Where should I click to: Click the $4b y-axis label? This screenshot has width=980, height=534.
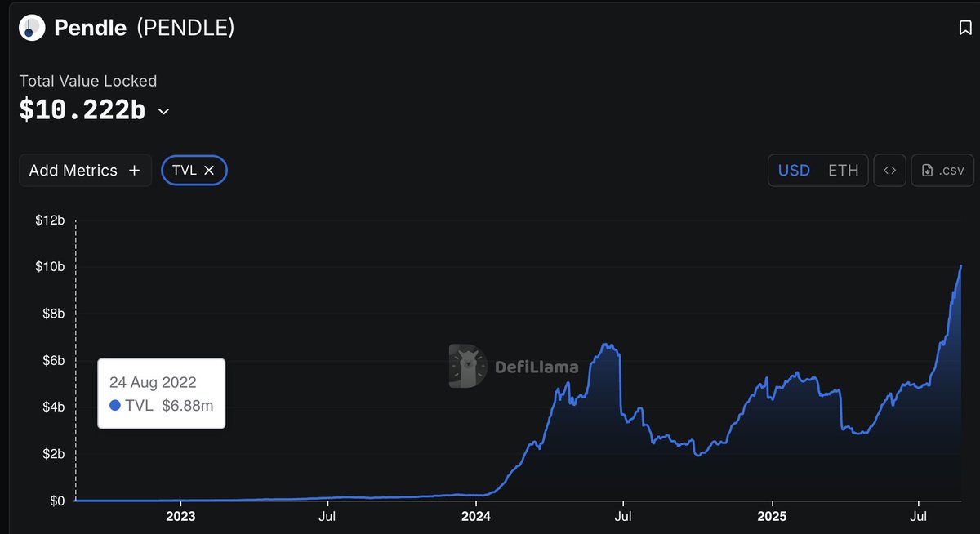[x=53, y=407]
